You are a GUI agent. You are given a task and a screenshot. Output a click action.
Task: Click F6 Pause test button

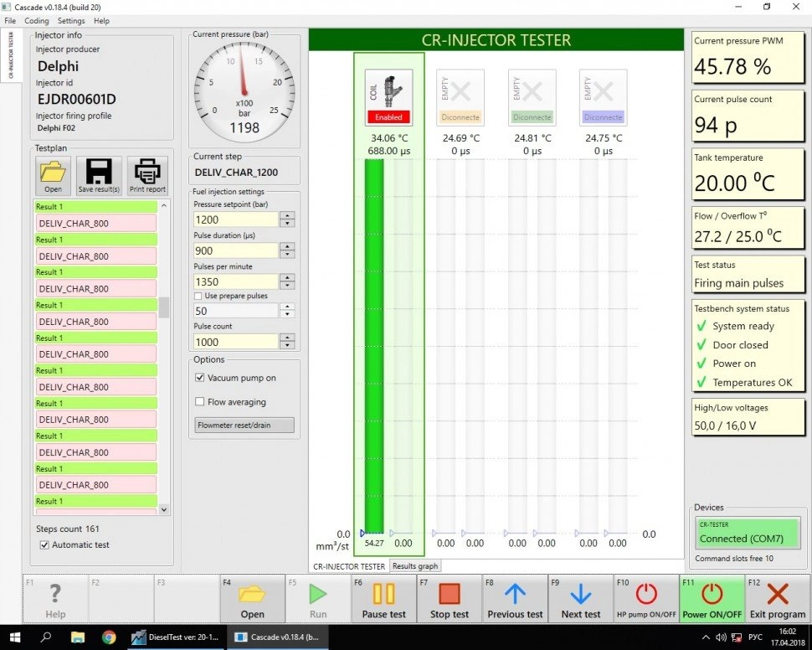[x=383, y=599]
